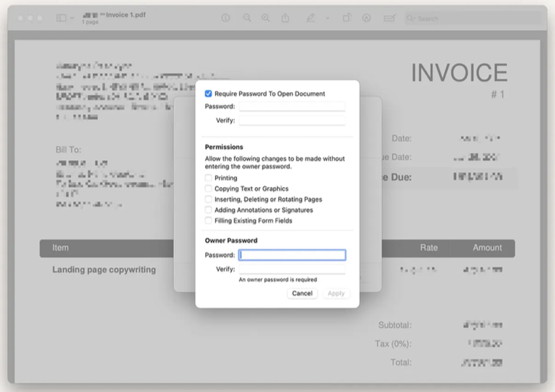Image resolution: width=555 pixels, height=392 pixels.
Task: Click the An owner password is required message
Action: pos(278,280)
